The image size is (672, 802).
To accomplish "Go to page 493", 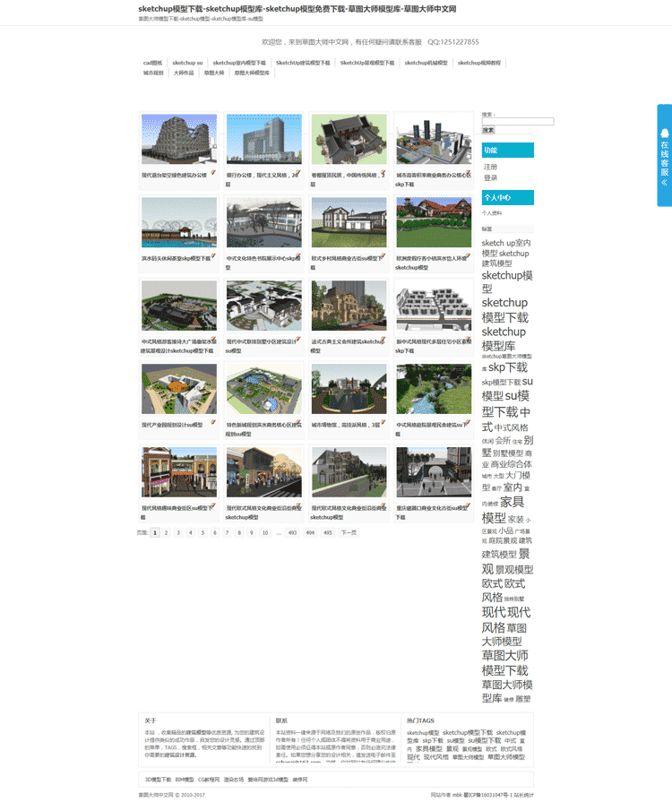I will [292, 533].
